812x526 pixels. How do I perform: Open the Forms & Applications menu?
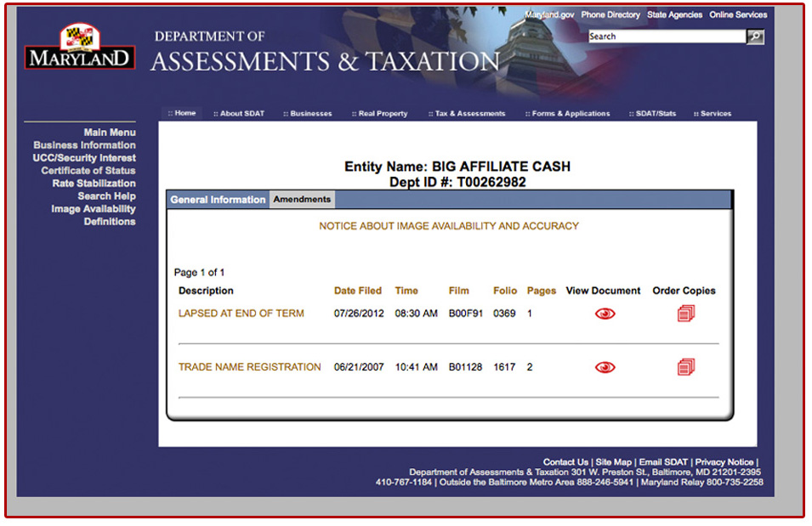(x=568, y=113)
